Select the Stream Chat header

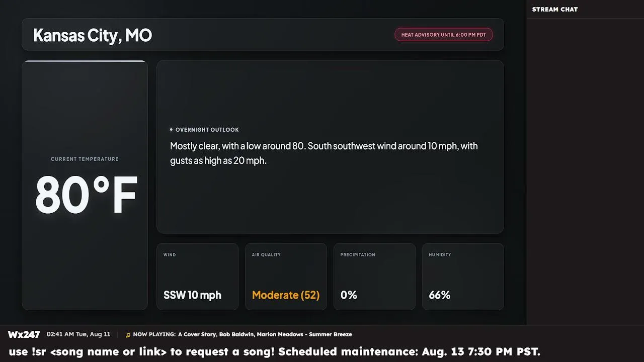pos(555,10)
